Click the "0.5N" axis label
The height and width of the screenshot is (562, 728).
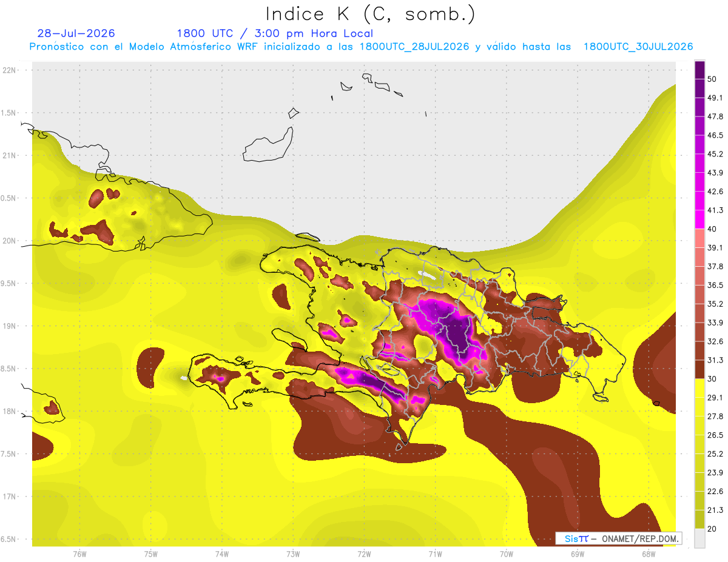[9, 198]
